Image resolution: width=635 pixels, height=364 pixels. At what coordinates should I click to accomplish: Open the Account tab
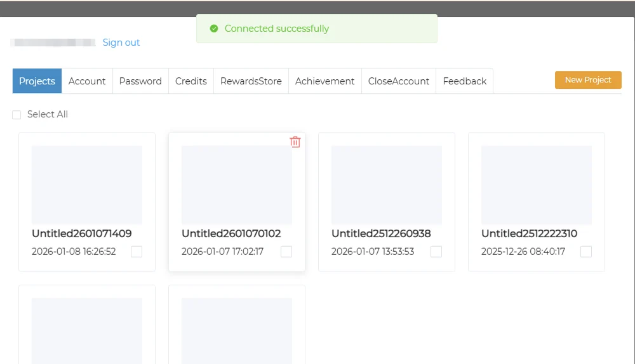(x=87, y=81)
